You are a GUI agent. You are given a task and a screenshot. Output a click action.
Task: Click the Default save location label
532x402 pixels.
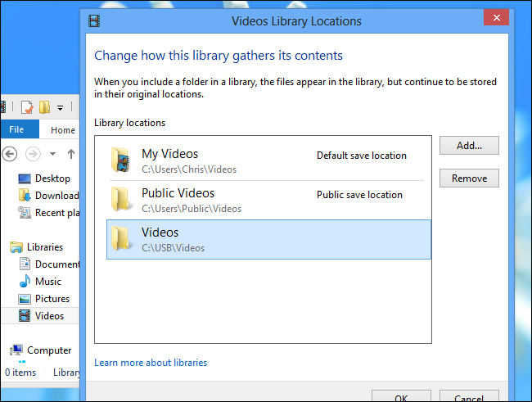(x=362, y=156)
